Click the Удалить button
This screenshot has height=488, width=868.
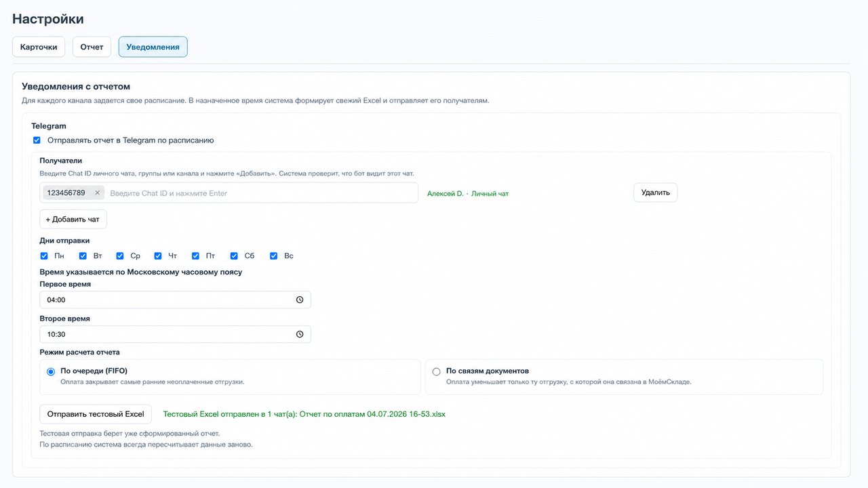pos(655,192)
